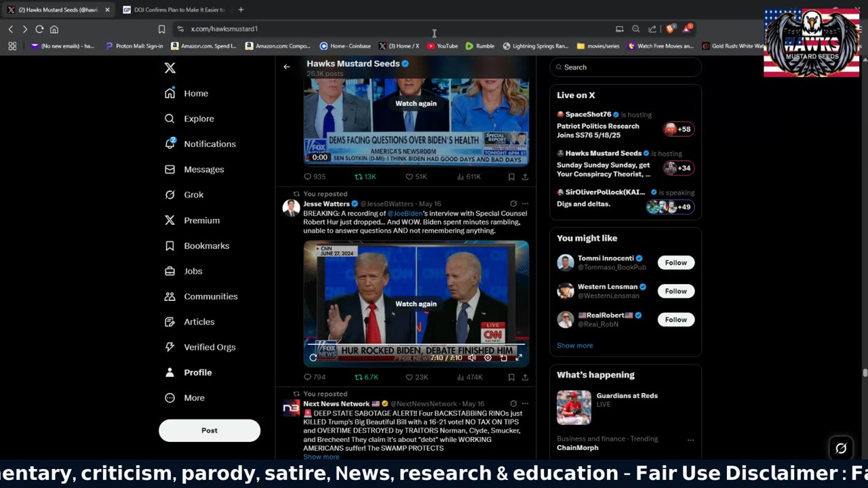Open the X logo home icon

pyautogui.click(x=170, y=68)
